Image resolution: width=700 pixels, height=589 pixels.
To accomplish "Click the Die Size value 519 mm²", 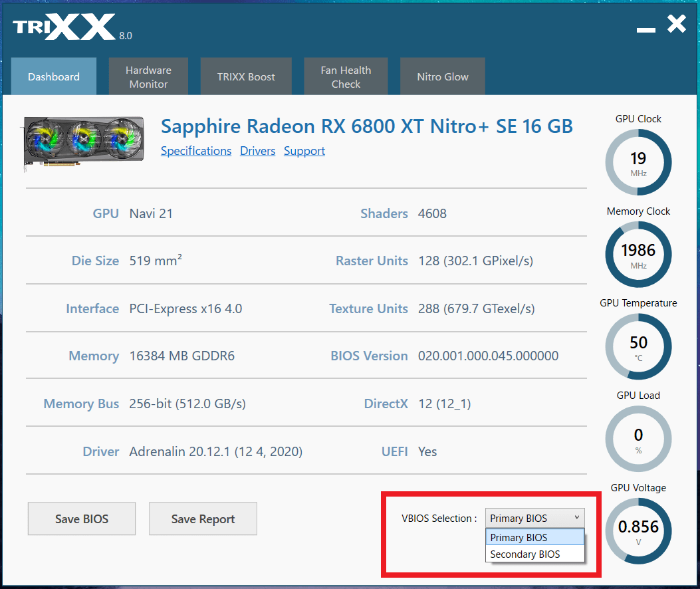I will [x=156, y=261].
